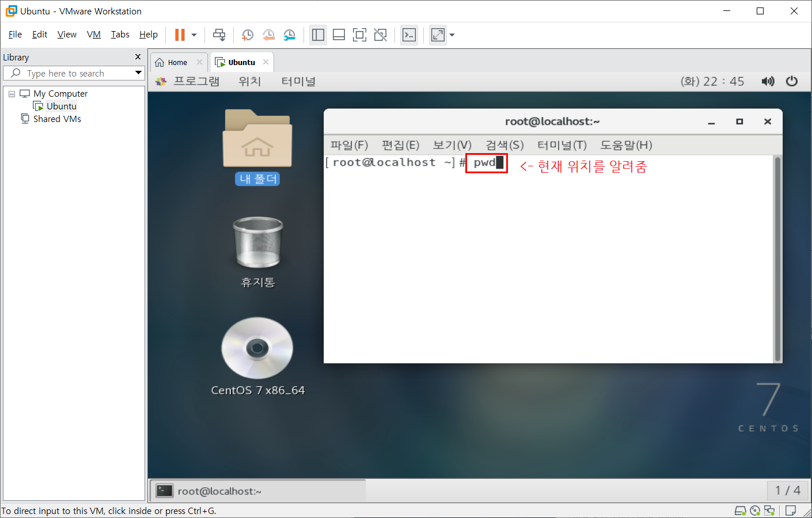Open the stretch guest dropdown arrow

tap(452, 35)
